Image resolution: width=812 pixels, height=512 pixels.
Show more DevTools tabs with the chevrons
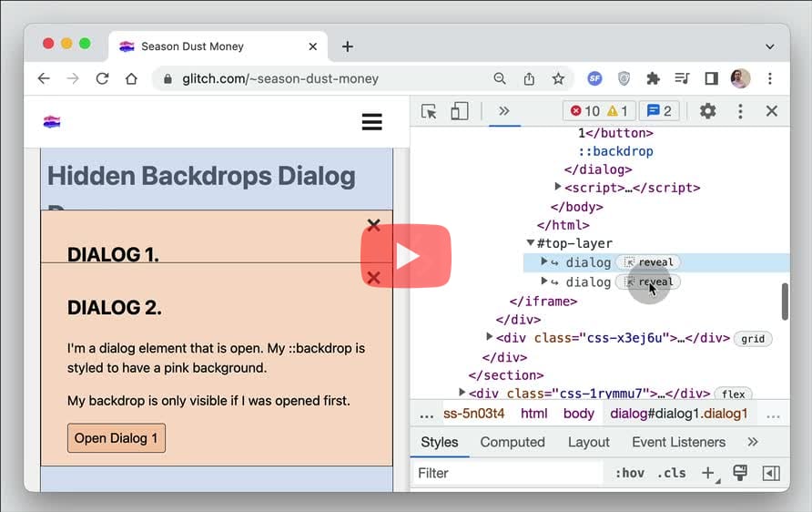click(x=504, y=111)
